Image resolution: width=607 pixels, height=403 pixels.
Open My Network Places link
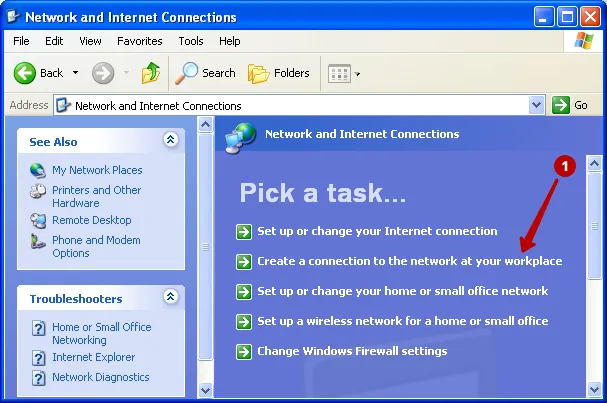97,170
